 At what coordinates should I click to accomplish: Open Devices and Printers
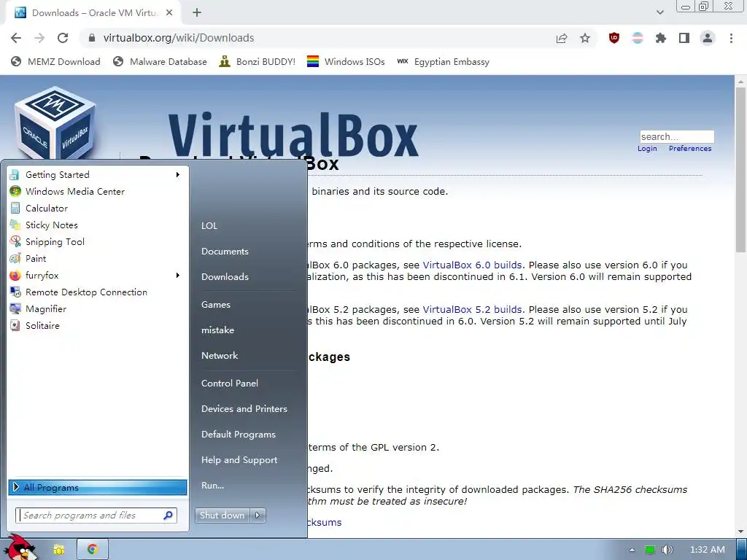click(244, 409)
